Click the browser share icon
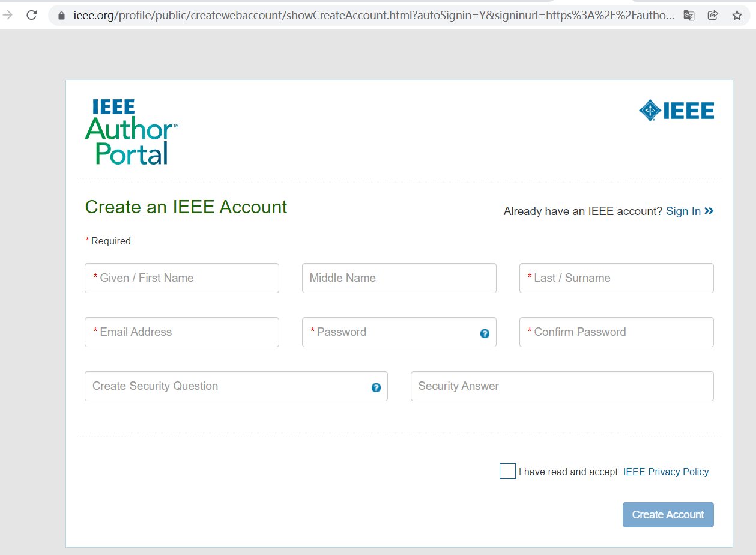The image size is (756, 555). (713, 15)
